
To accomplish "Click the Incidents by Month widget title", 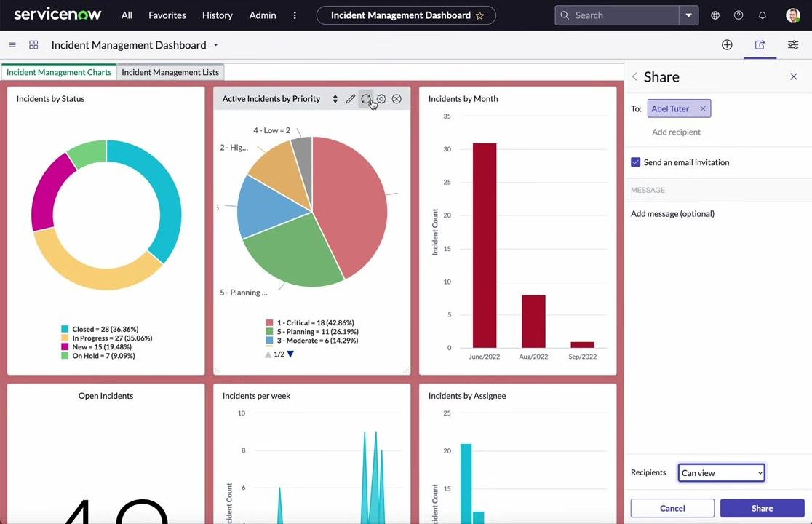I will pyautogui.click(x=463, y=99).
